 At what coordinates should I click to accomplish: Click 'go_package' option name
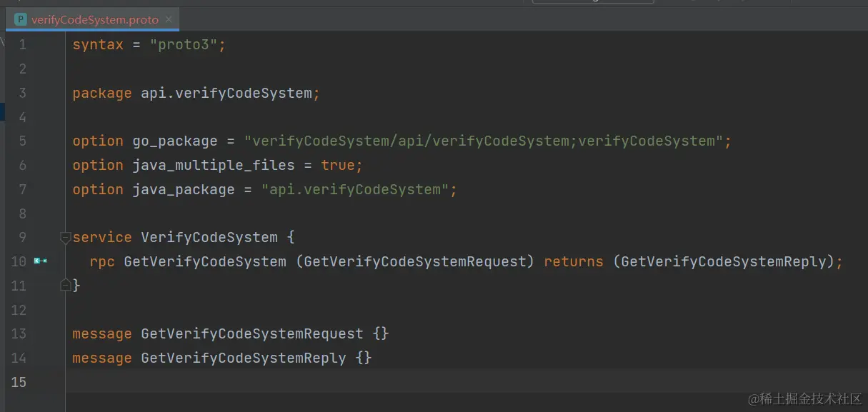pos(175,141)
